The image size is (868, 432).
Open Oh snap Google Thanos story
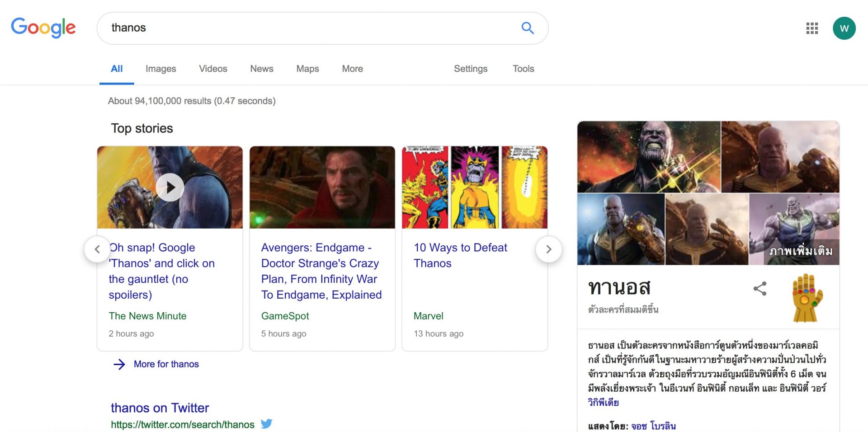tap(161, 271)
